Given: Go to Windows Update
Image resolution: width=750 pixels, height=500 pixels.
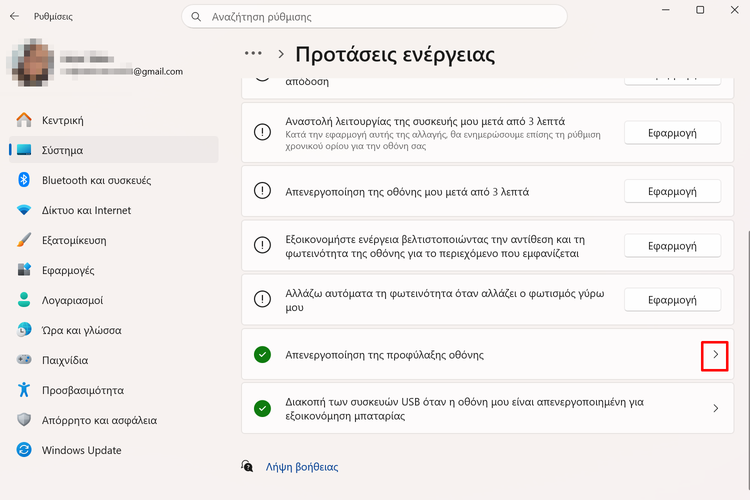Looking at the screenshot, I should 81,450.
